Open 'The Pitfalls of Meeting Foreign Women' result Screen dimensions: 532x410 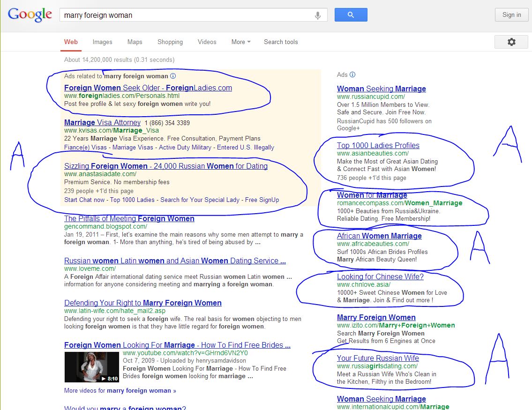[x=129, y=219]
